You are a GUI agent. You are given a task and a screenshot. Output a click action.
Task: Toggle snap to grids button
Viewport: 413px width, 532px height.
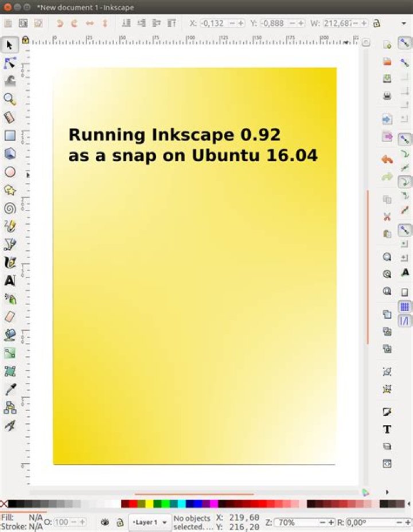click(404, 307)
